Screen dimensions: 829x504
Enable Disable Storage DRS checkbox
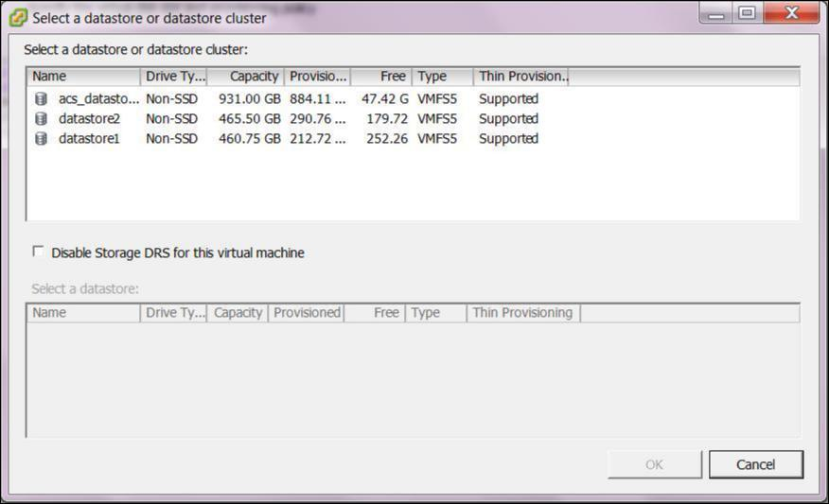pyautogui.click(x=38, y=252)
